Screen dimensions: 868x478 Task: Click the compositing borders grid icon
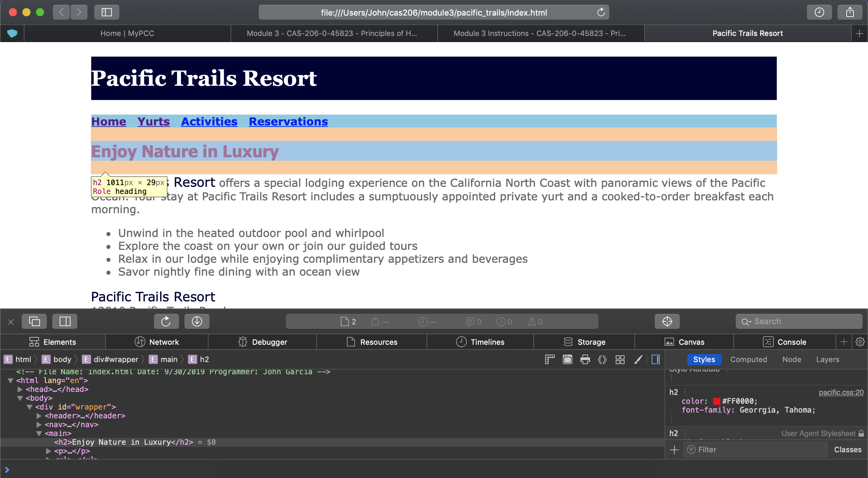(x=620, y=359)
